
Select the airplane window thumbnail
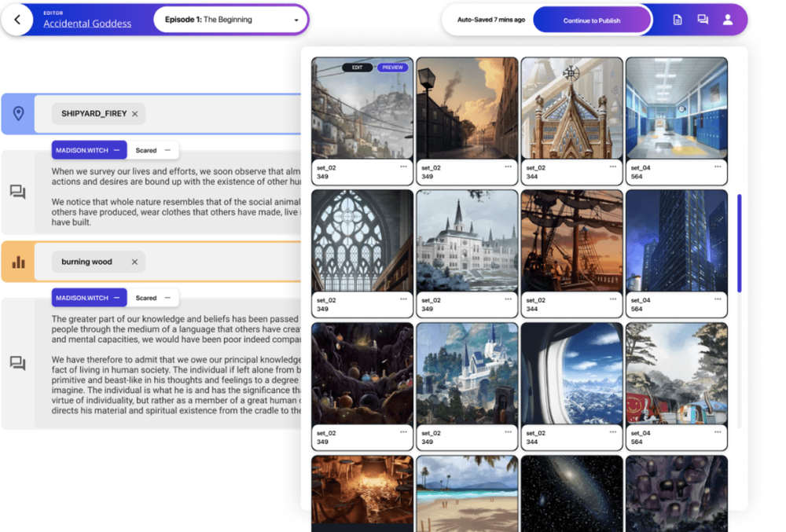click(x=572, y=374)
